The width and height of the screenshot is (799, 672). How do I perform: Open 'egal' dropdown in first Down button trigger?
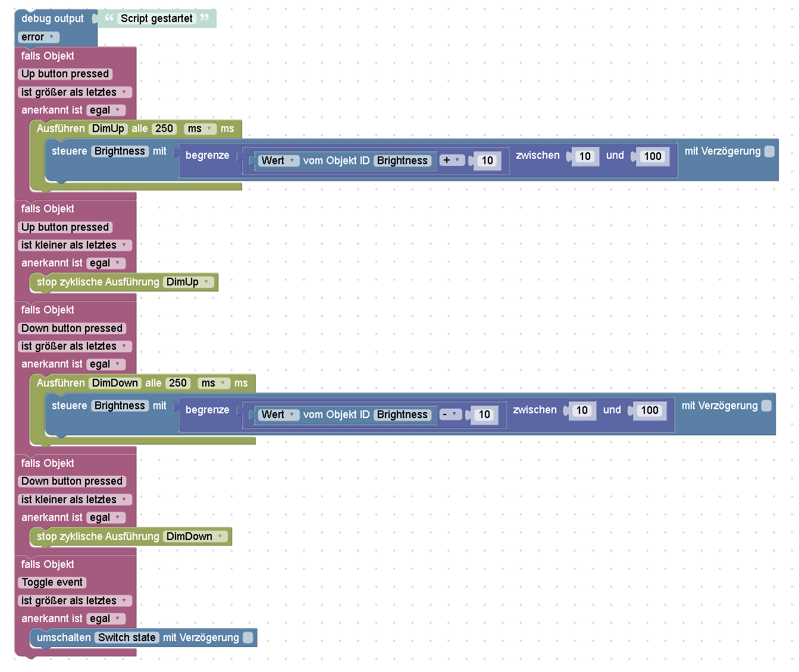point(106,364)
